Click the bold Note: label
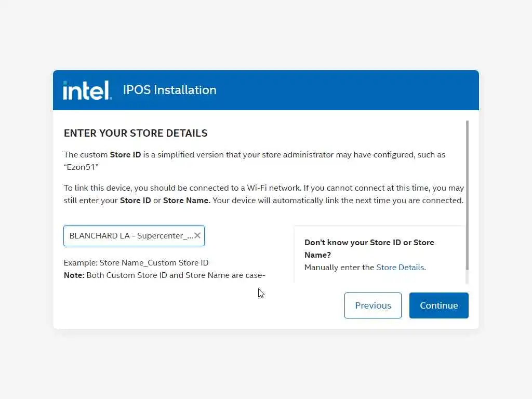Image resolution: width=532 pixels, height=399 pixels. pos(74,275)
